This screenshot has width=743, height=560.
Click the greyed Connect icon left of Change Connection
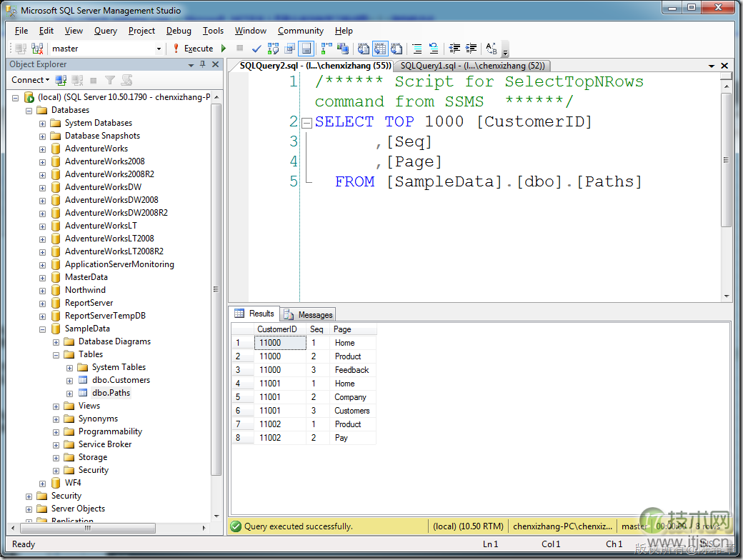click(x=21, y=49)
